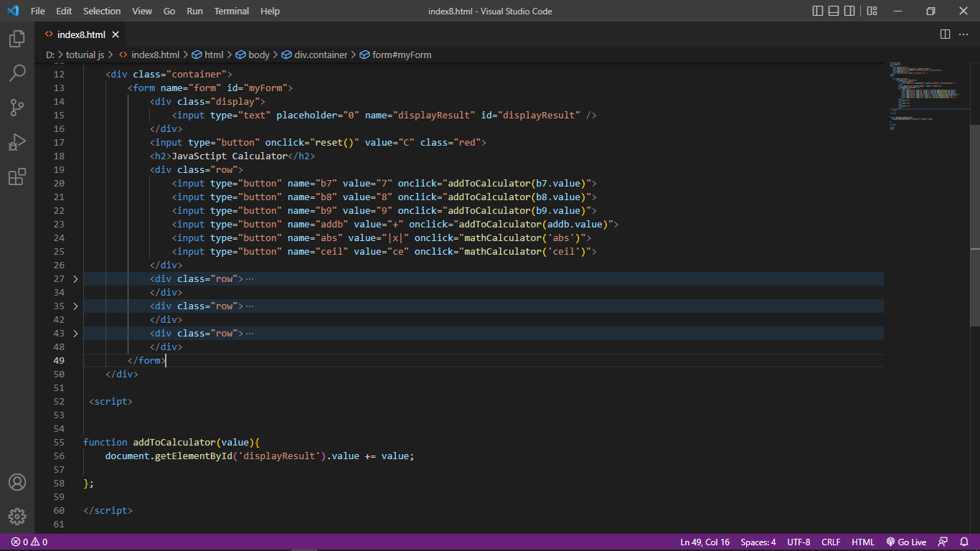Click closing script tag on line 60
The width and height of the screenshot is (980, 551).
click(x=108, y=510)
